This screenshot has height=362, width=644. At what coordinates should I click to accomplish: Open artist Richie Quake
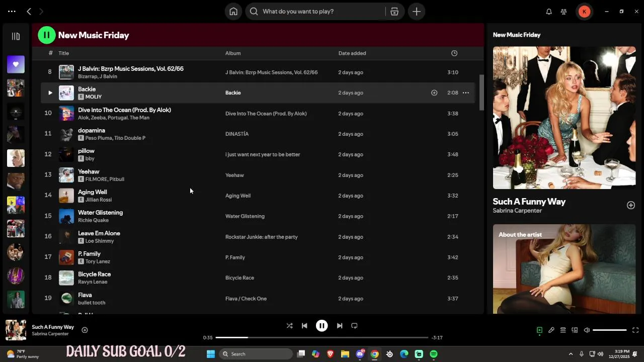tap(93, 220)
